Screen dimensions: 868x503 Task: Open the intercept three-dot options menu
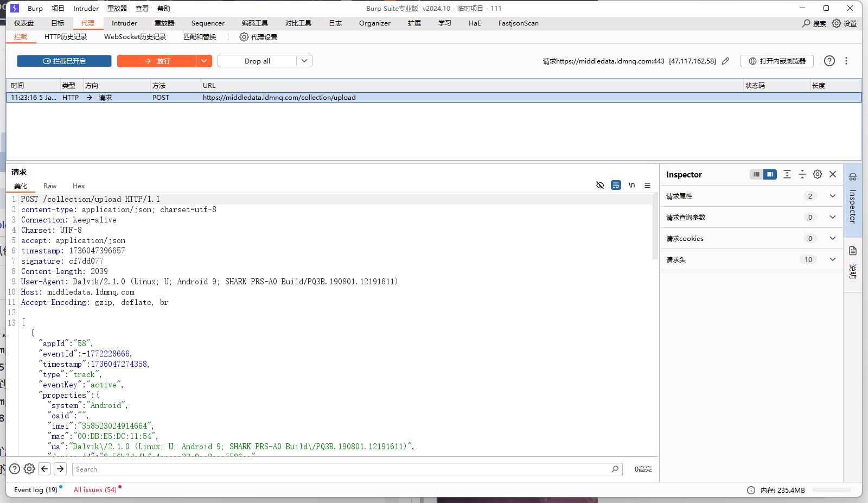pos(846,61)
